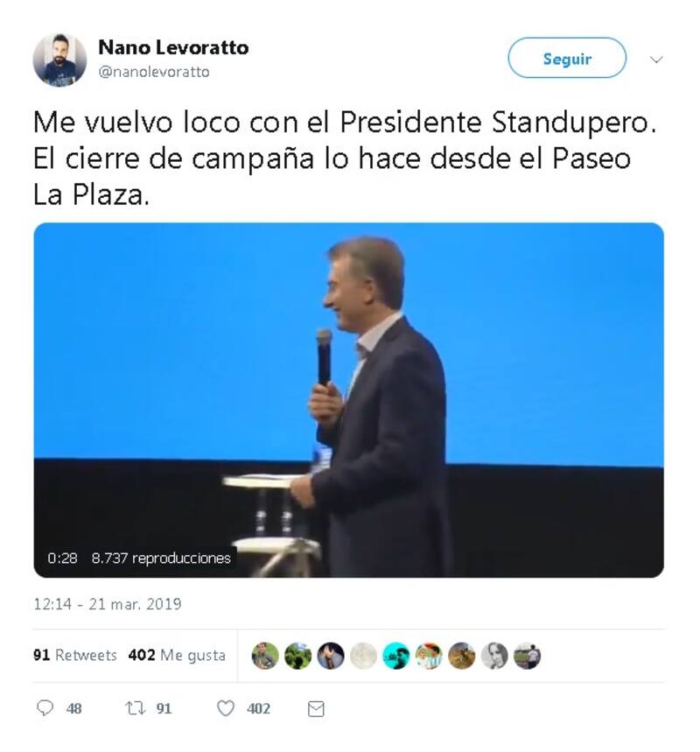Click the third dark liker avatar
Screen dimensions: 700x752
coord(331,656)
